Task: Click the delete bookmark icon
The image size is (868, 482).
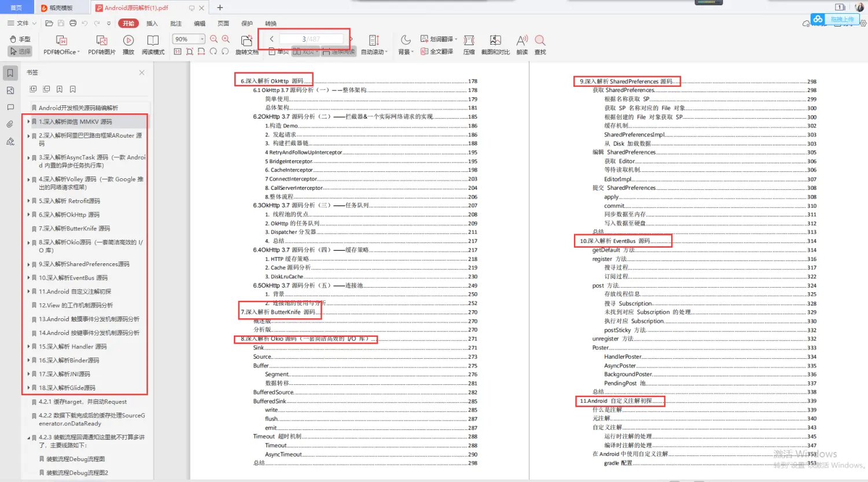Action: [x=73, y=89]
